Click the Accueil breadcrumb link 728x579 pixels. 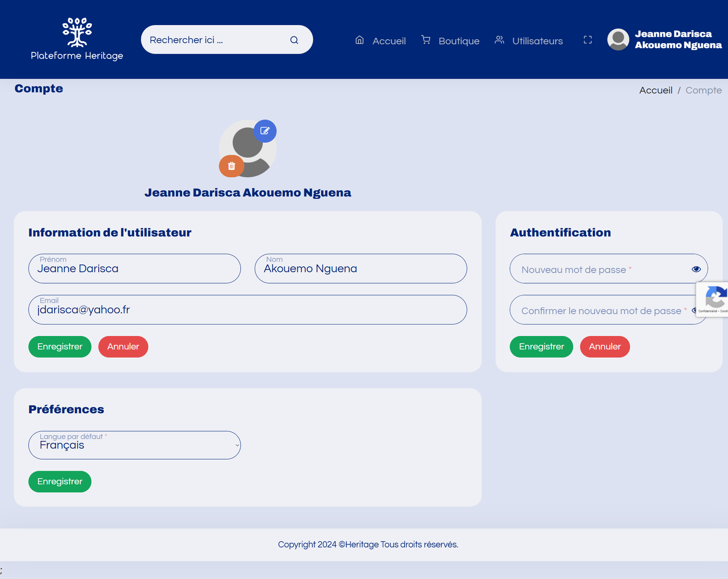tap(655, 91)
